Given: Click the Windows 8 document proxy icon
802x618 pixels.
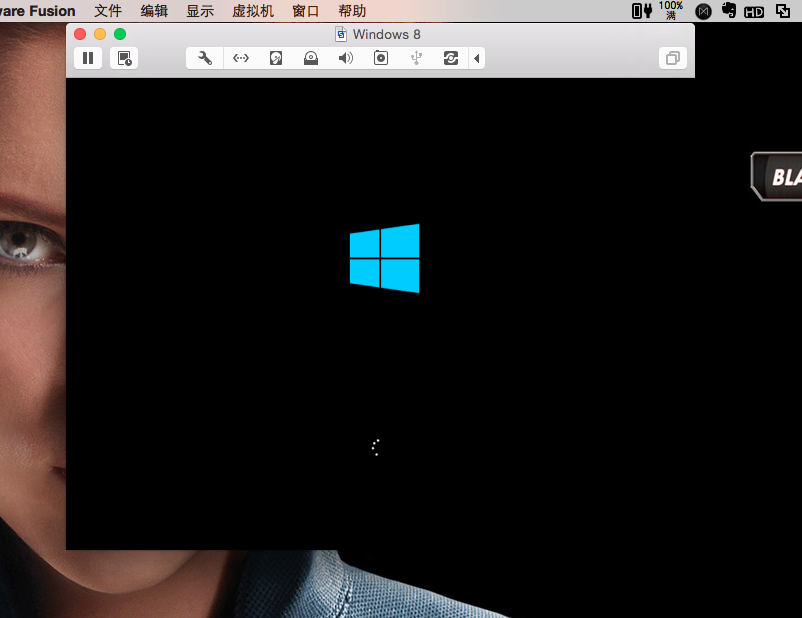Looking at the screenshot, I should click(x=341, y=34).
